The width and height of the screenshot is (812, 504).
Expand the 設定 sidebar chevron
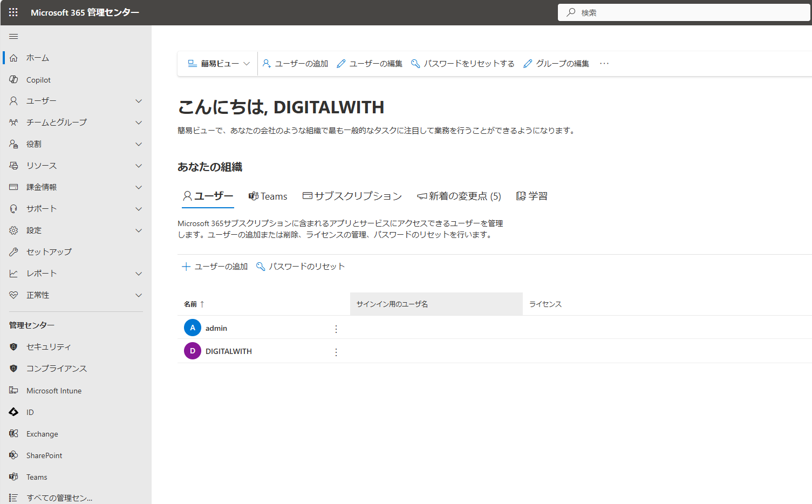coord(139,230)
